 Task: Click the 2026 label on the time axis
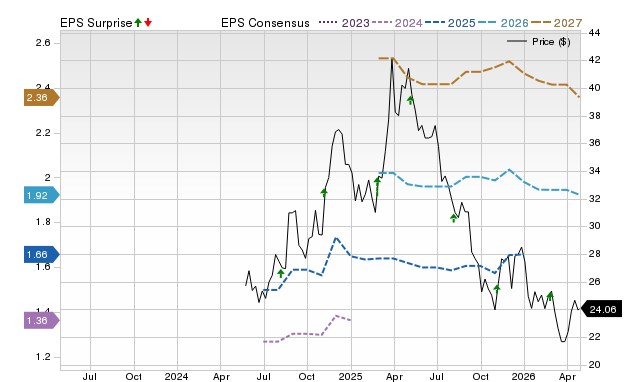524,376
